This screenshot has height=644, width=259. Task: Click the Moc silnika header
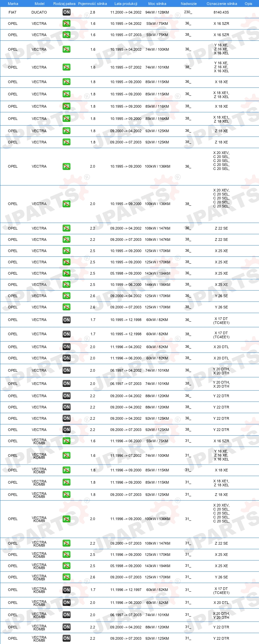[157, 4]
